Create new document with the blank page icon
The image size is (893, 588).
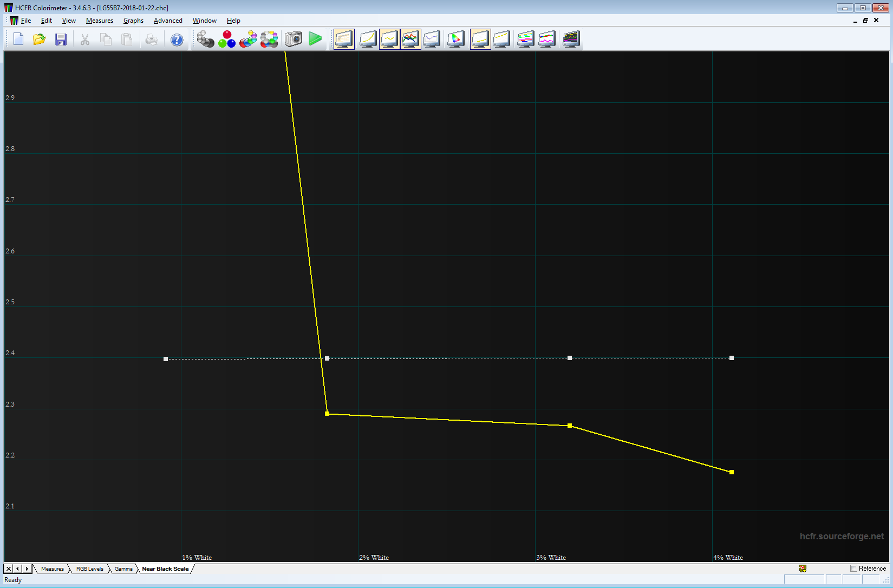pos(18,40)
